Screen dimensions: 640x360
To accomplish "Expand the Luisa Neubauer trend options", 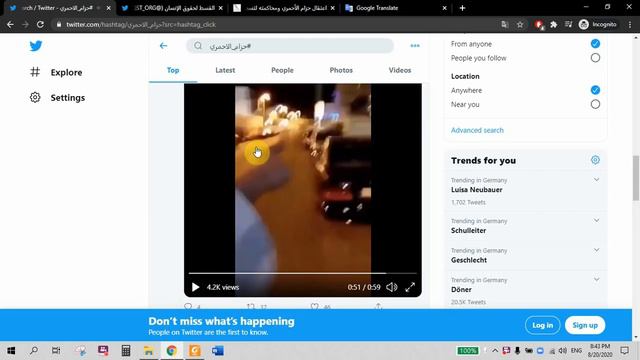I will click(596, 180).
